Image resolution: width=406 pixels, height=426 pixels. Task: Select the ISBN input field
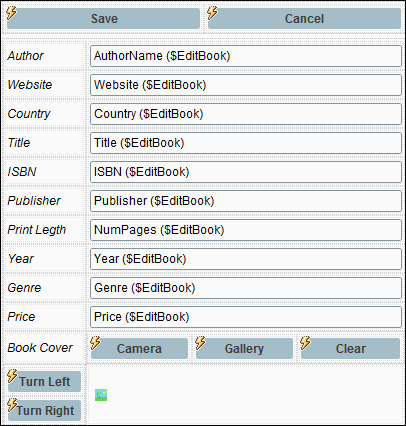click(x=246, y=172)
